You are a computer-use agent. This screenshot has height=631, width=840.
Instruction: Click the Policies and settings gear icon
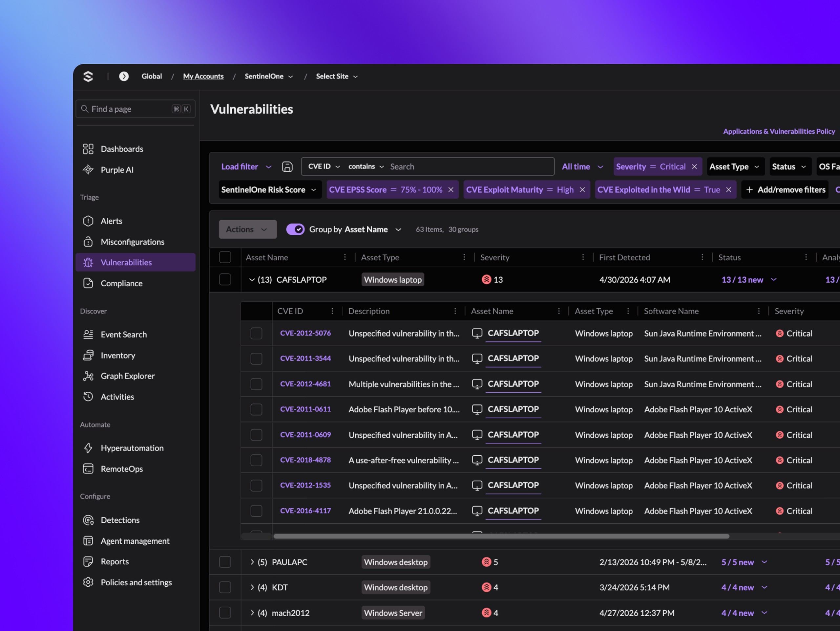(88, 582)
